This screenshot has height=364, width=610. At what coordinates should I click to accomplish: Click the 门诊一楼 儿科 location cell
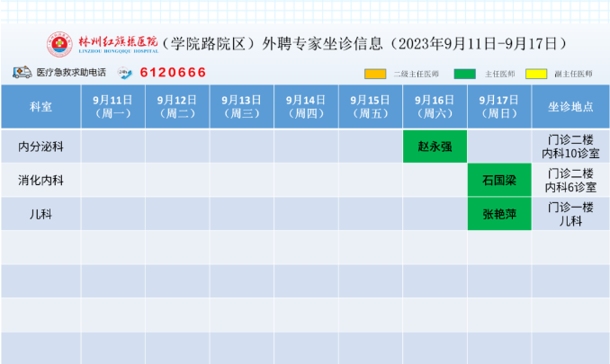click(x=570, y=214)
